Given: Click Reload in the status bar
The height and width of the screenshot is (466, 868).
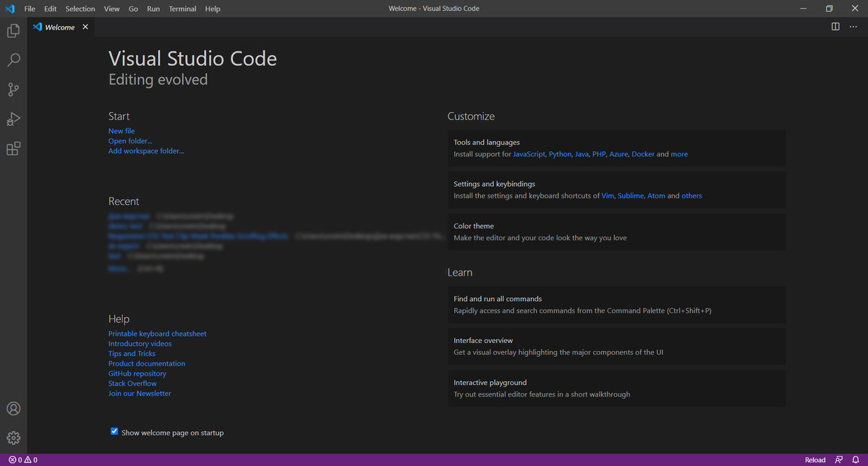Looking at the screenshot, I should point(814,459).
